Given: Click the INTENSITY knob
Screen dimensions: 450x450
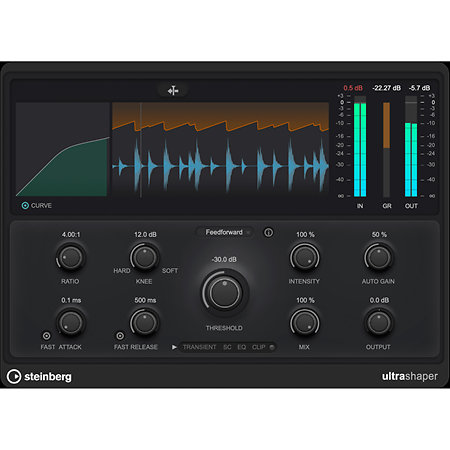Looking at the screenshot, I should (305, 257).
